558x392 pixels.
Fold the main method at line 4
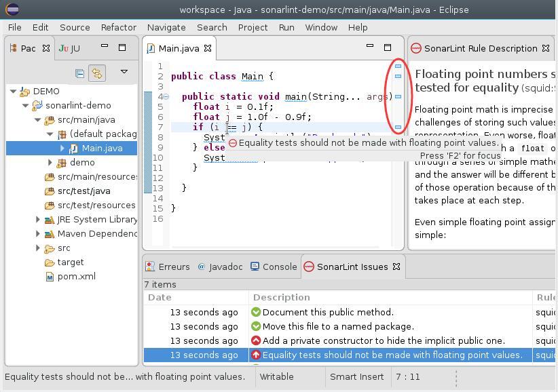click(166, 96)
